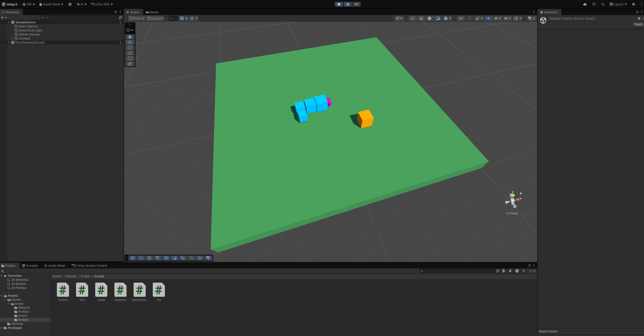
Task: Expand the Context object in Hierarchy
Action: 12,39
